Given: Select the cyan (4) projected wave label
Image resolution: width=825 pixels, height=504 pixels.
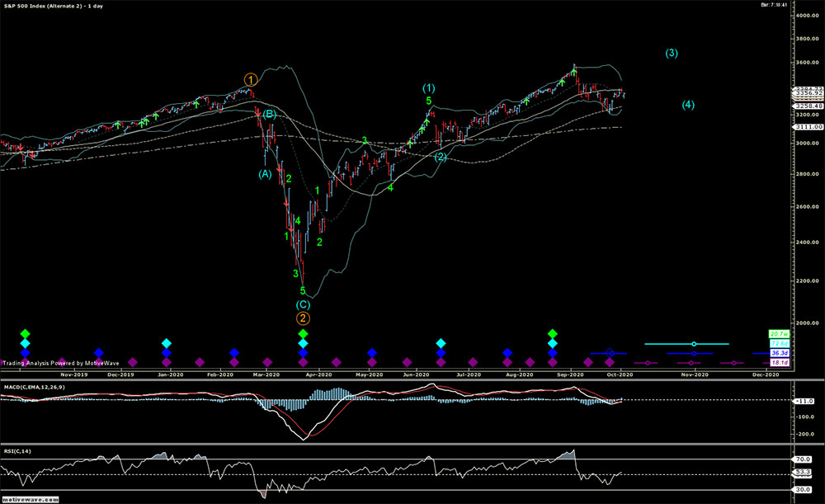Looking at the screenshot, I should point(688,105).
